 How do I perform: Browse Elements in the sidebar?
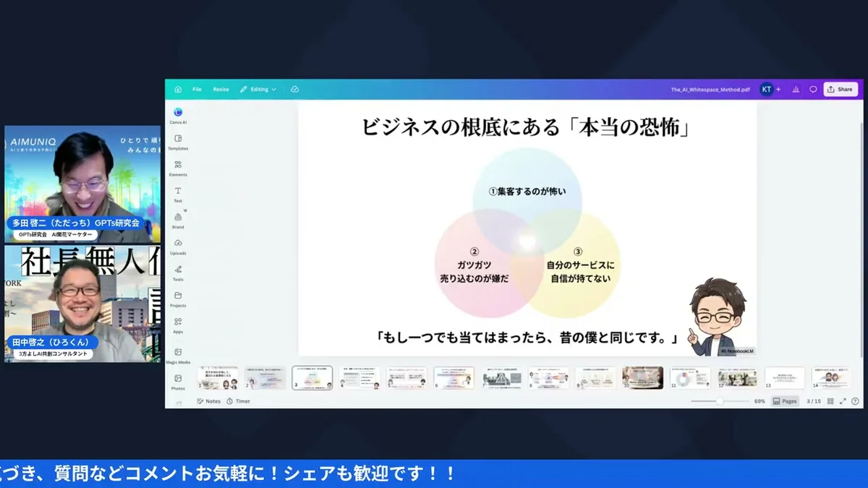coord(178,166)
